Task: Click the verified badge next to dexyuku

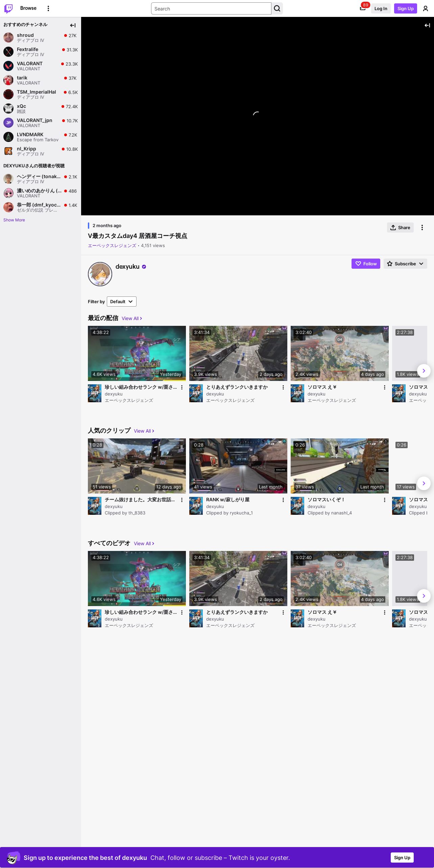Action: pyautogui.click(x=144, y=267)
